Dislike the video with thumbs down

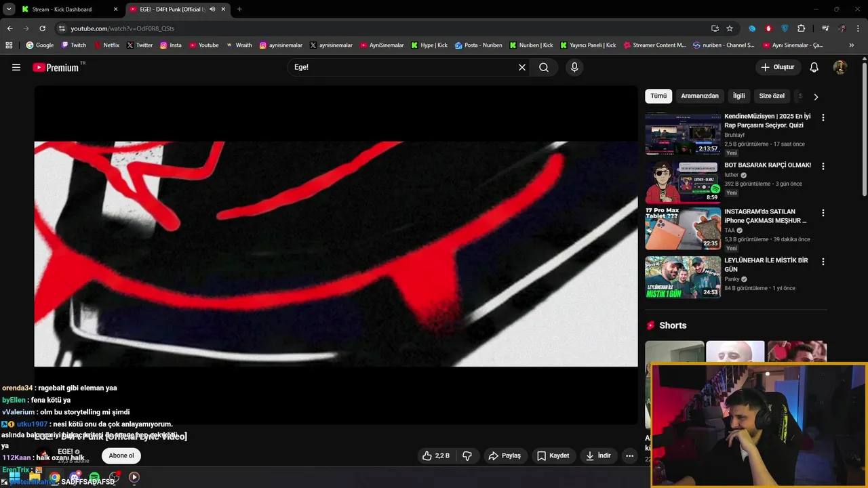coord(467,455)
